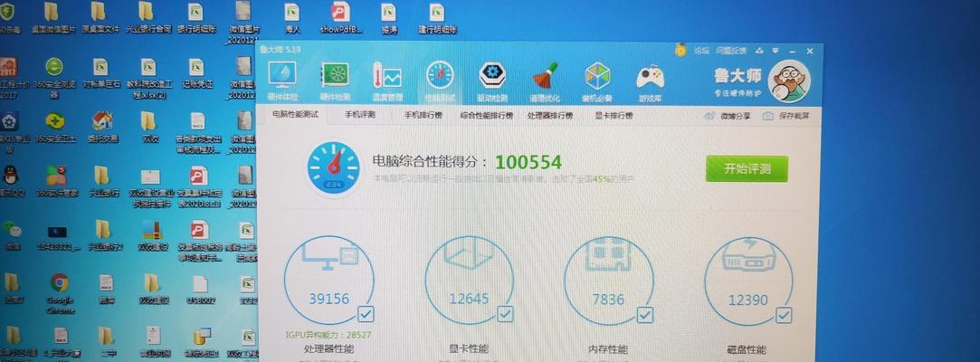980x362 pixels.
Task: Select the 委托交易 house desktop icon
Action: click(102, 127)
